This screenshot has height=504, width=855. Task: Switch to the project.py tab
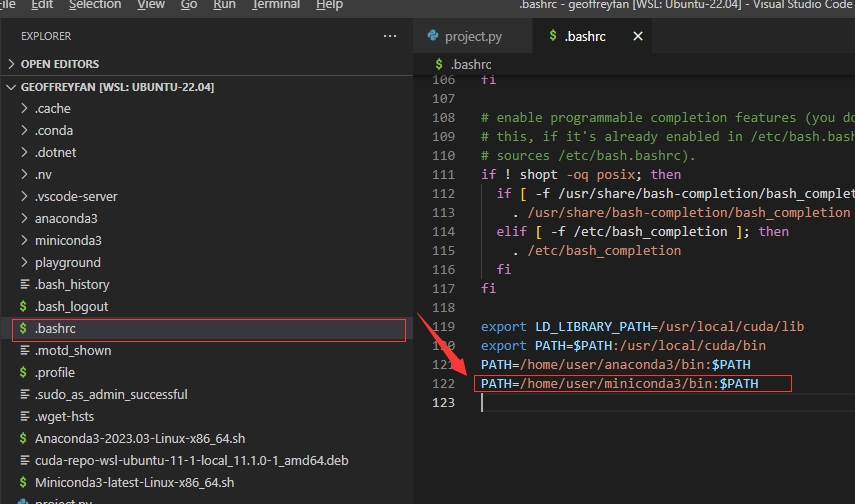[472, 36]
